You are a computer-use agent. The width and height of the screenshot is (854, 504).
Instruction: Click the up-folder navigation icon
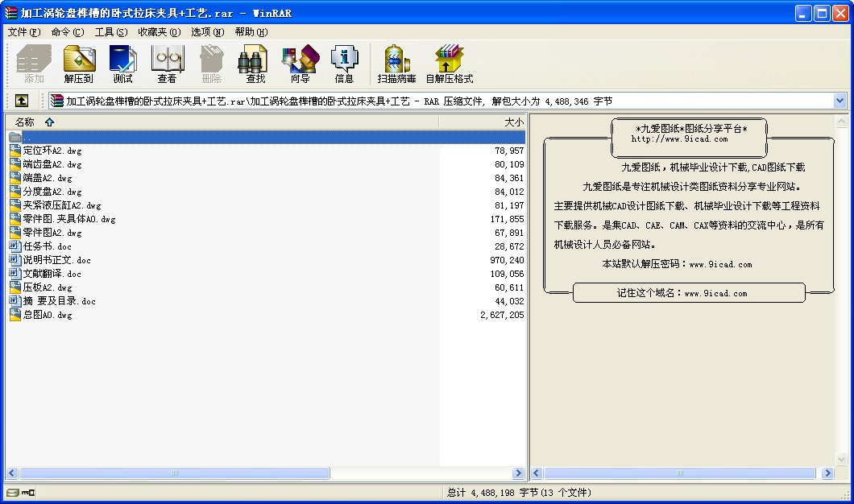pos(21,100)
